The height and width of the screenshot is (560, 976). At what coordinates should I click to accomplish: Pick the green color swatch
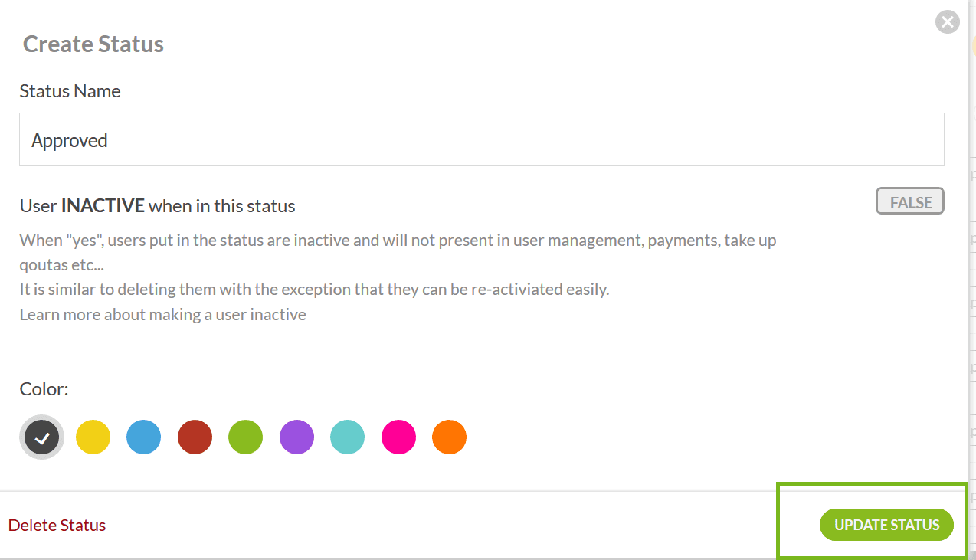(x=245, y=437)
